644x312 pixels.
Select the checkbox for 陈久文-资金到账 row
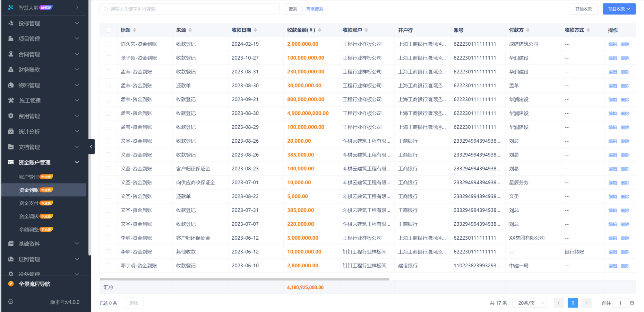click(x=108, y=44)
